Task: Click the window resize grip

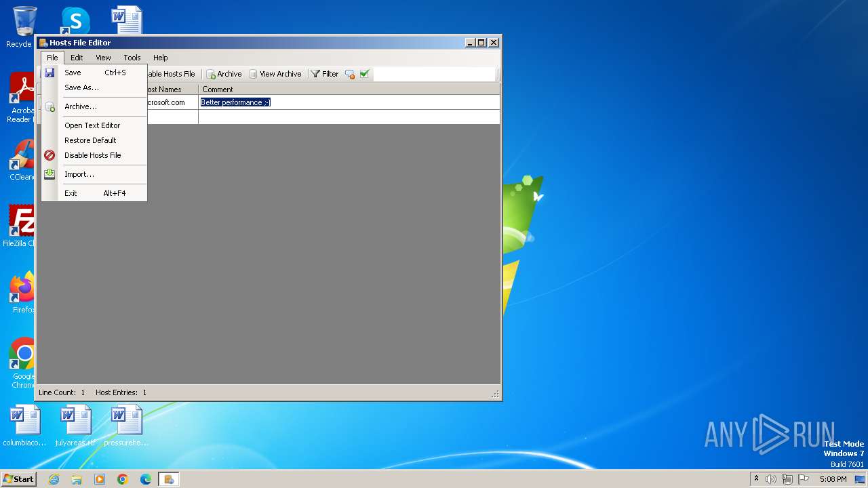Action: 495,394
